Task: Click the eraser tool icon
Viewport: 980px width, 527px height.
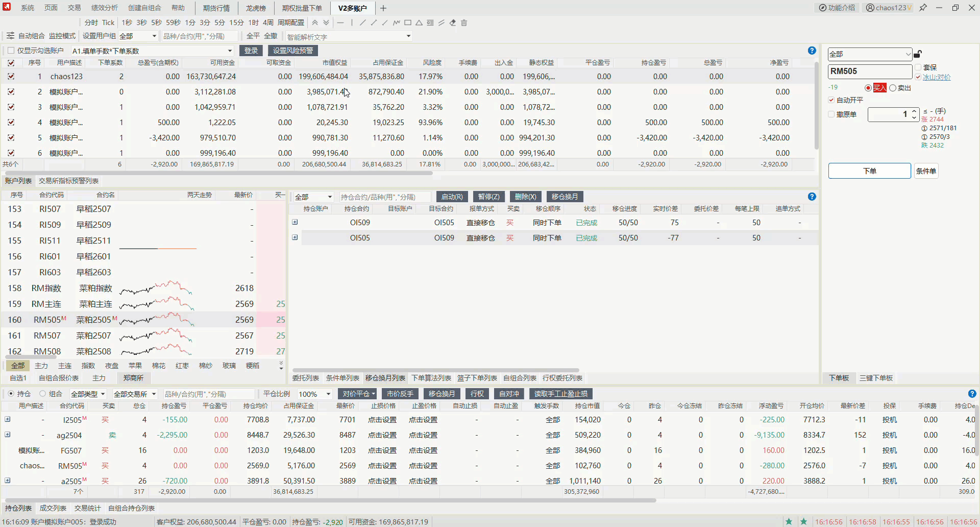Action: (x=453, y=22)
